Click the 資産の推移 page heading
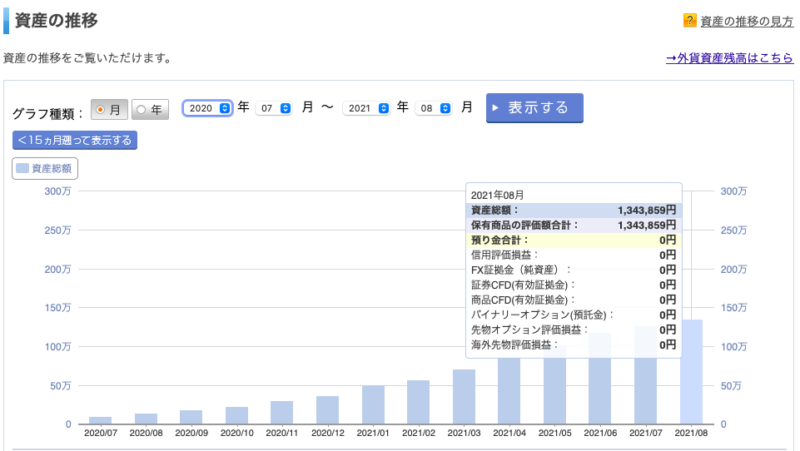800x451 pixels. (x=56, y=20)
